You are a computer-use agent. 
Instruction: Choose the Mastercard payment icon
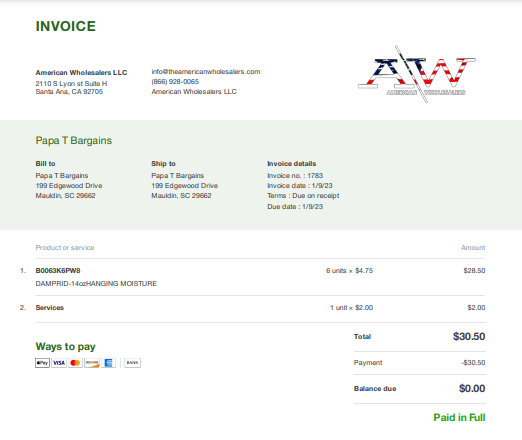[x=75, y=363]
